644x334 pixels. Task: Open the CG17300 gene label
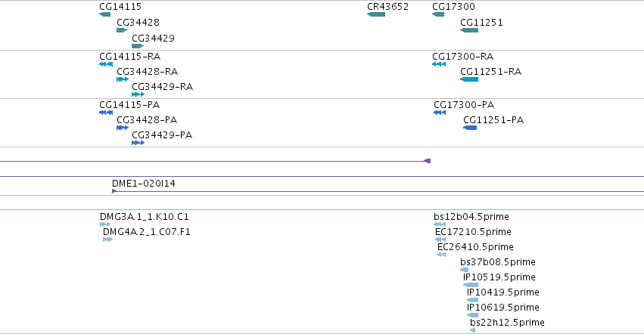click(453, 7)
